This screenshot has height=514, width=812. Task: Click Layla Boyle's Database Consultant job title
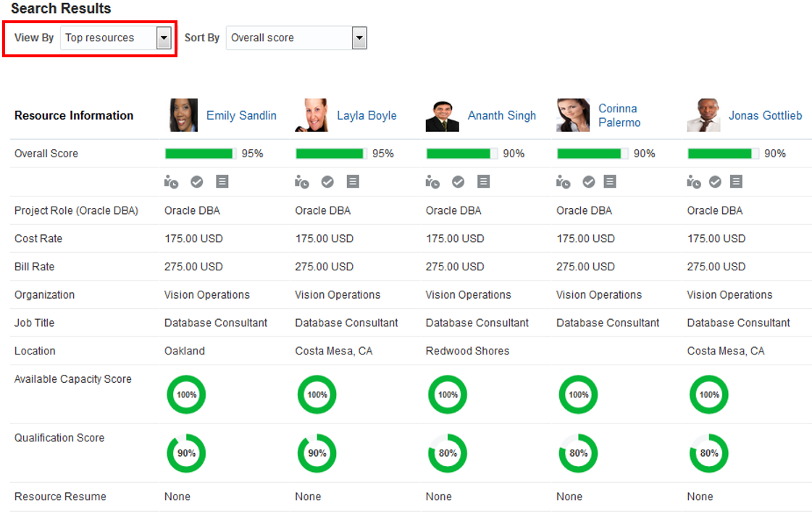pos(346,323)
